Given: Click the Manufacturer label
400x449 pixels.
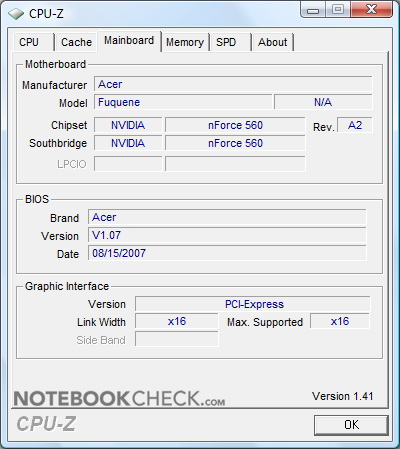Looking at the screenshot, I should point(55,85).
